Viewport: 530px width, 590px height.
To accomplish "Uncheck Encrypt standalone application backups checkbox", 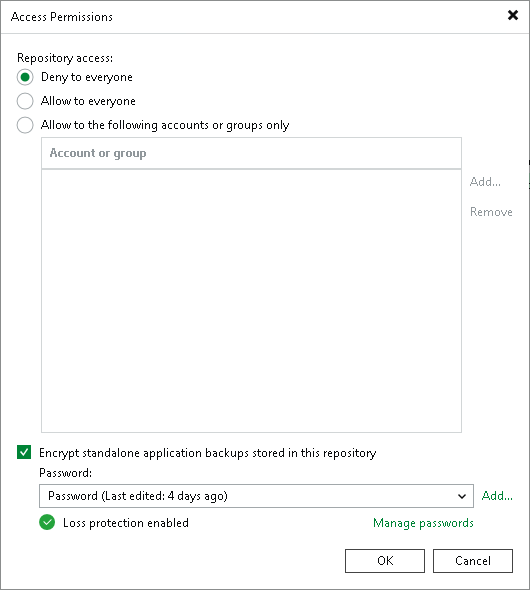I will click(x=24, y=452).
